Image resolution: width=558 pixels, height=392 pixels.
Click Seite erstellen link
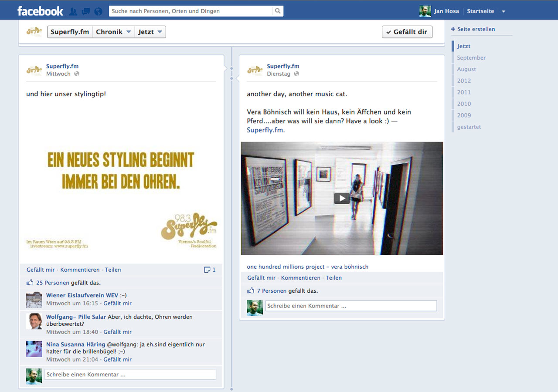click(476, 29)
